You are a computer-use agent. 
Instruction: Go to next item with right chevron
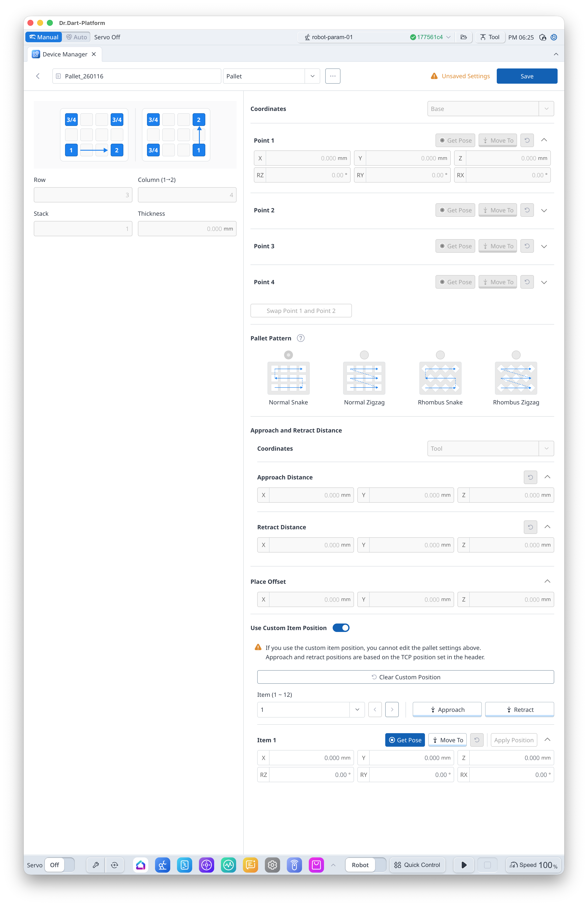point(392,710)
